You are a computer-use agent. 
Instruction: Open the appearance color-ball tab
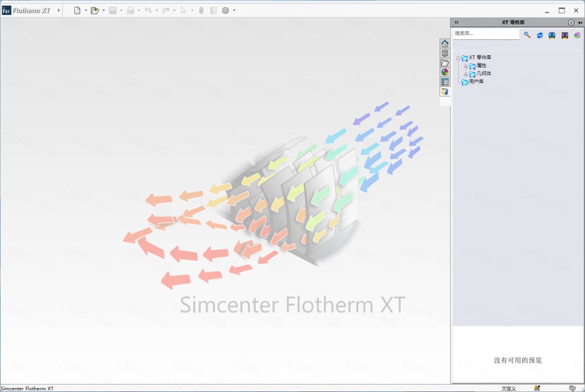tap(444, 72)
